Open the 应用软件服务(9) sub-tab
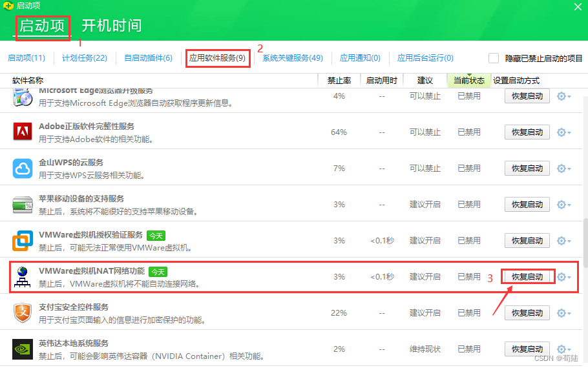Image resolution: width=588 pixels, height=368 pixels. click(x=217, y=58)
